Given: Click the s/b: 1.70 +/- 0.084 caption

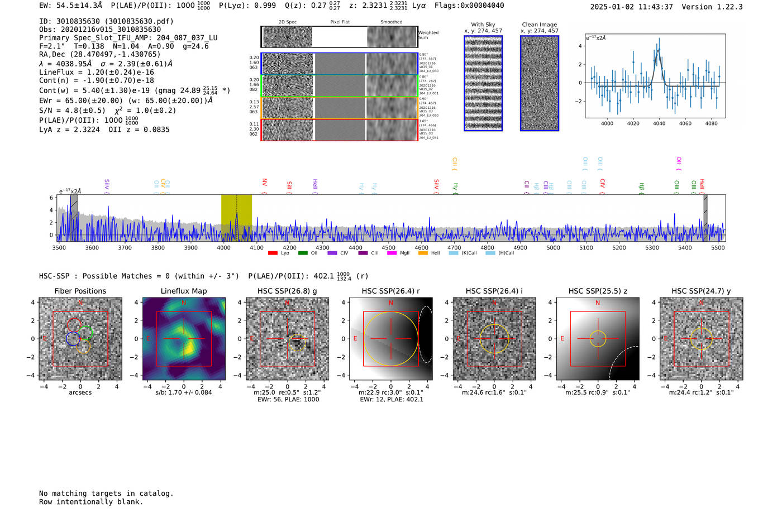Looking at the screenshot, I should (184, 392).
